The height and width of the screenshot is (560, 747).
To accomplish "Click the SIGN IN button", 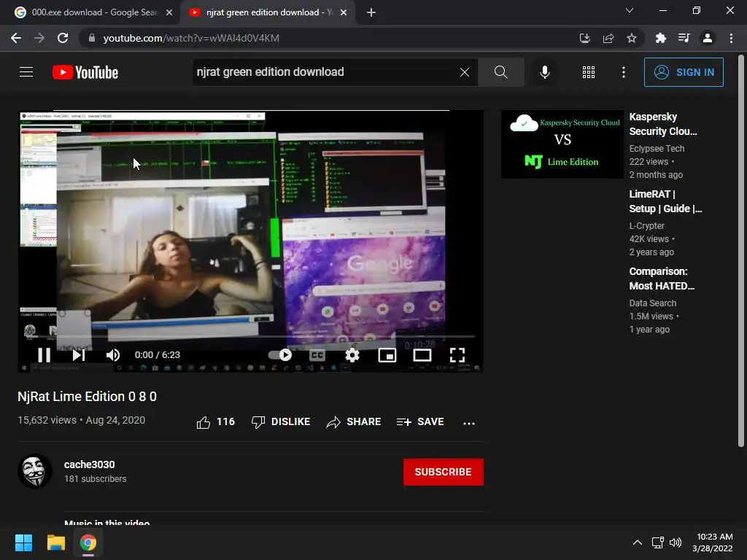I will click(x=683, y=72).
